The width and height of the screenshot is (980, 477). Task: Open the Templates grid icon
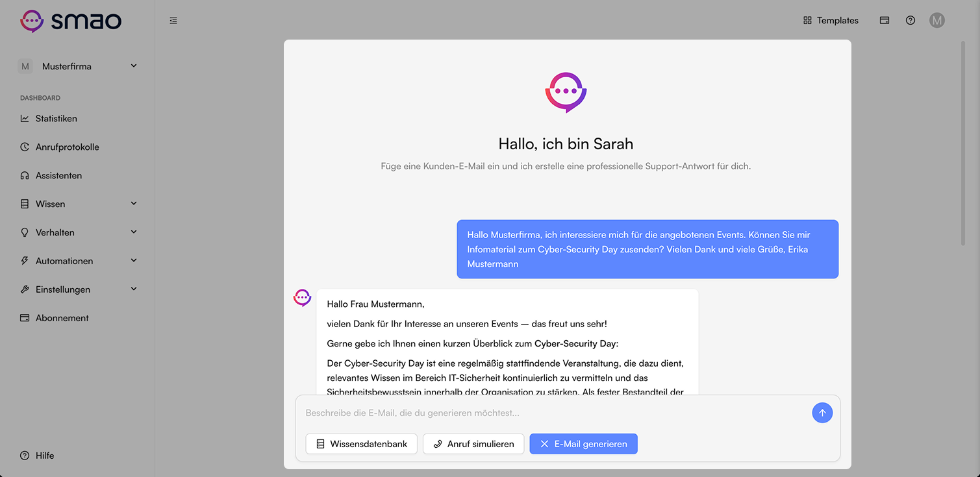(807, 21)
